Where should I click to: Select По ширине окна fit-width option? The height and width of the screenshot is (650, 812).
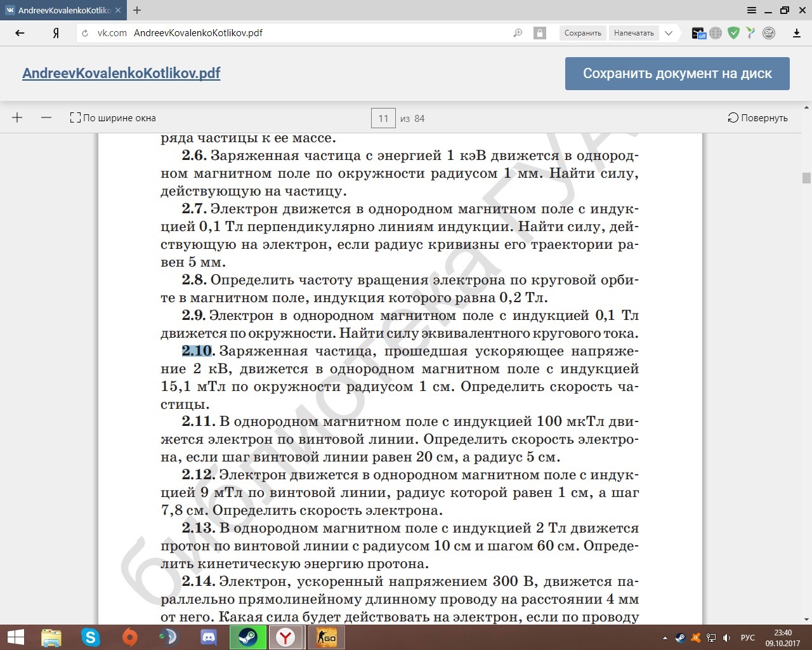[x=112, y=117]
